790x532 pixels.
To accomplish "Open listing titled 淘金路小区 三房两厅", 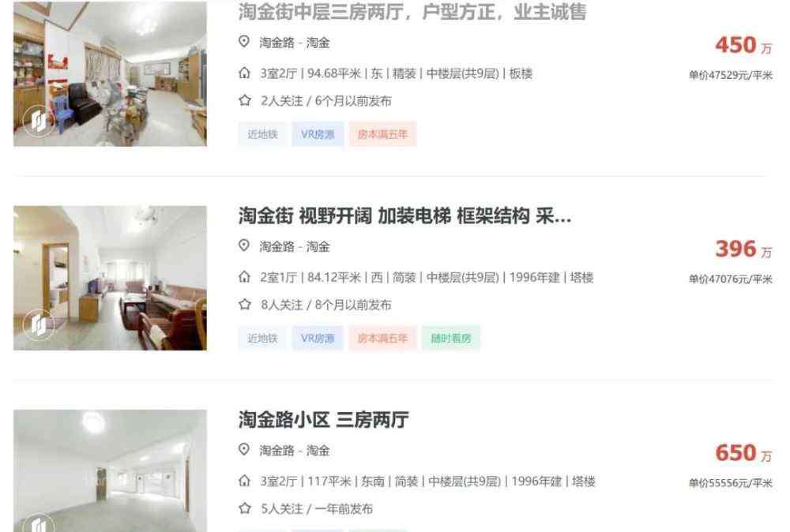I will tap(323, 420).
